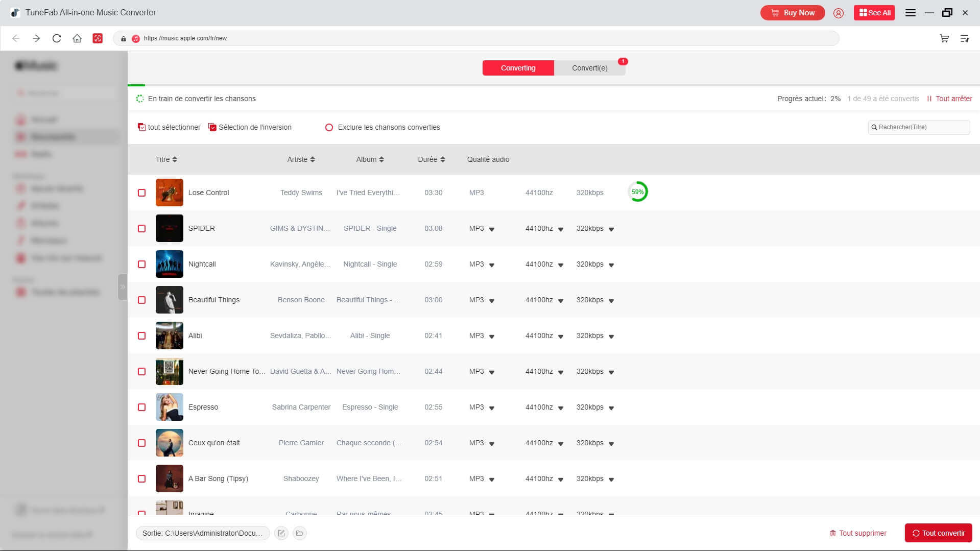Click the Buy Now button
Screen dimensions: 980x551
(x=793, y=13)
